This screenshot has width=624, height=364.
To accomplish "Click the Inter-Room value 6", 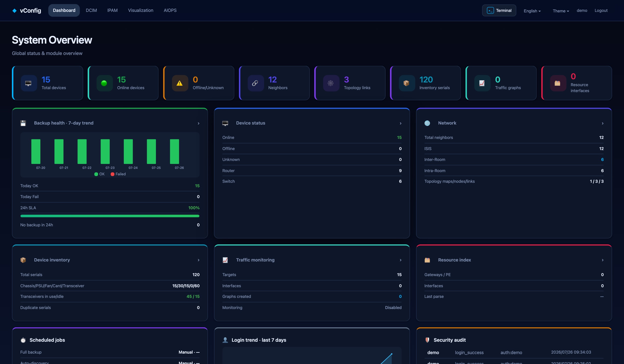I will 602,160.
